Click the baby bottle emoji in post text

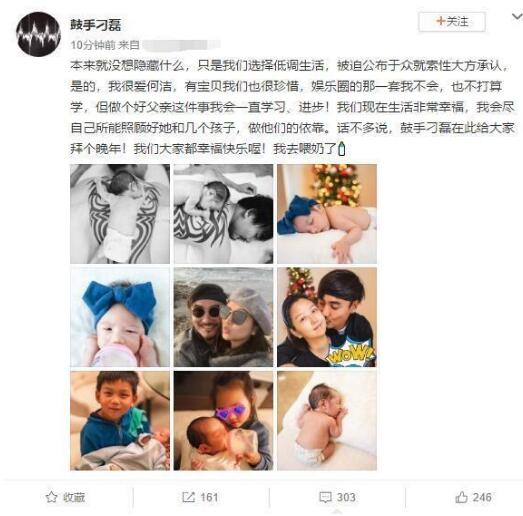tap(342, 149)
